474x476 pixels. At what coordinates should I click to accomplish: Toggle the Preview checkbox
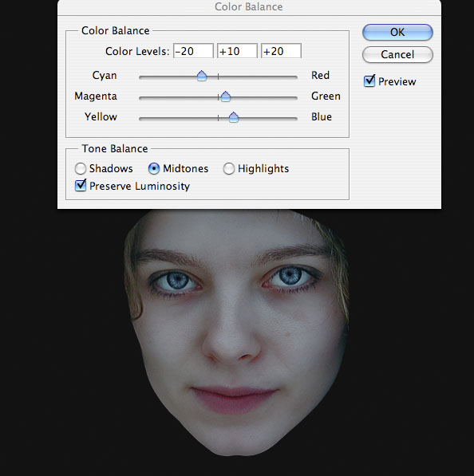pyautogui.click(x=369, y=81)
